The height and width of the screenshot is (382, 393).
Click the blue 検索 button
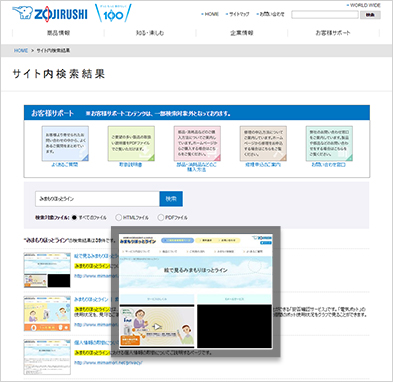point(171,199)
